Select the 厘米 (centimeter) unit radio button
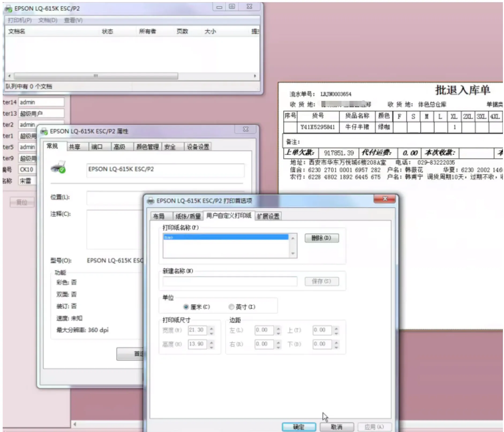Screen dimensions: 504x432 coord(186,307)
